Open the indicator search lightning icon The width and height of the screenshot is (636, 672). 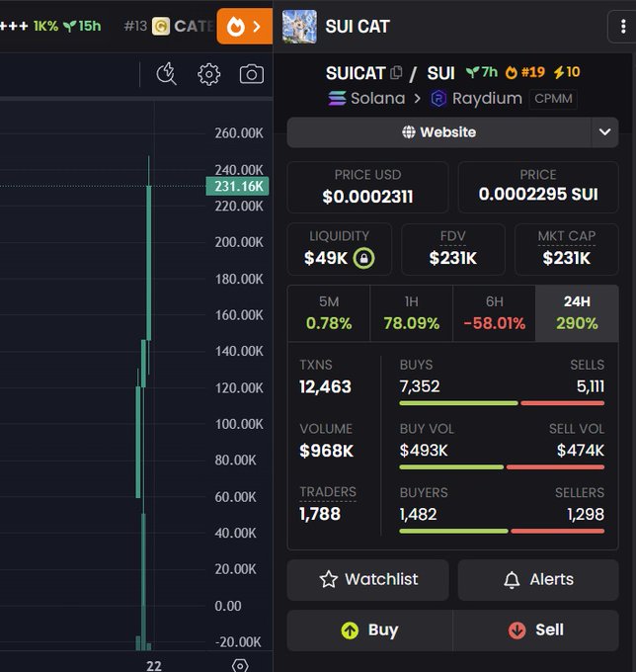click(166, 74)
